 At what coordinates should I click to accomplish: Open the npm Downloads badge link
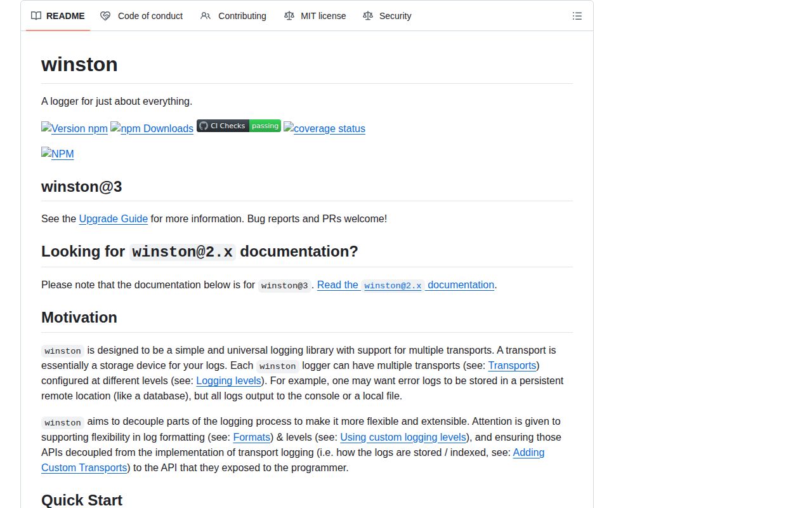pos(152,128)
